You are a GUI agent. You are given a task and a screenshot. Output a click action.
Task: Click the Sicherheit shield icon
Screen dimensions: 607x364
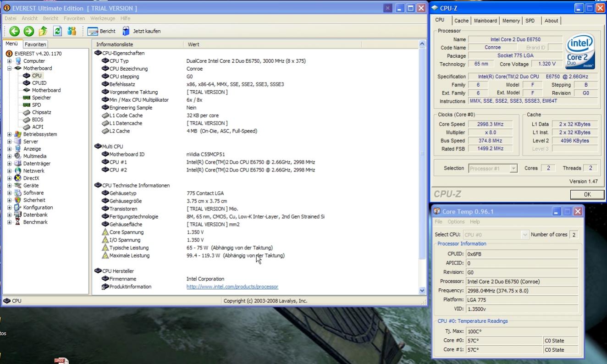[x=17, y=200]
